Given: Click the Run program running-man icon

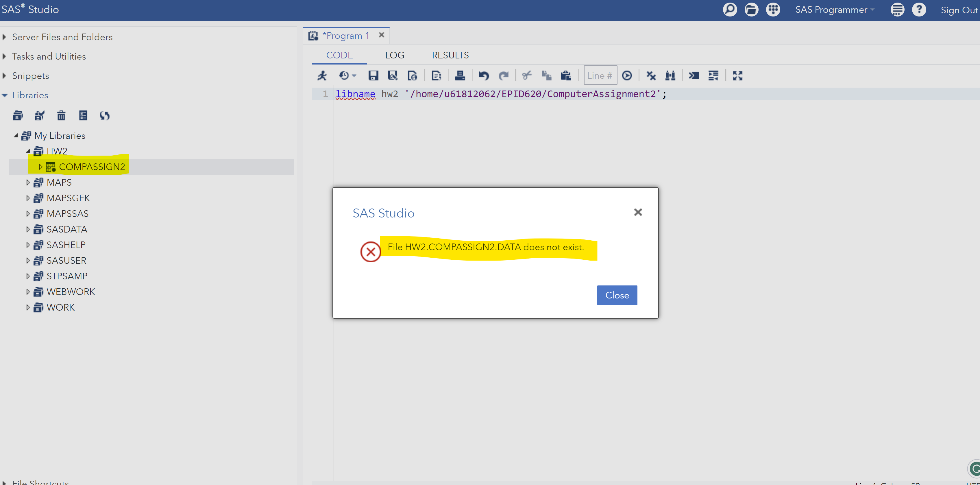Looking at the screenshot, I should (x=322, y=75).
